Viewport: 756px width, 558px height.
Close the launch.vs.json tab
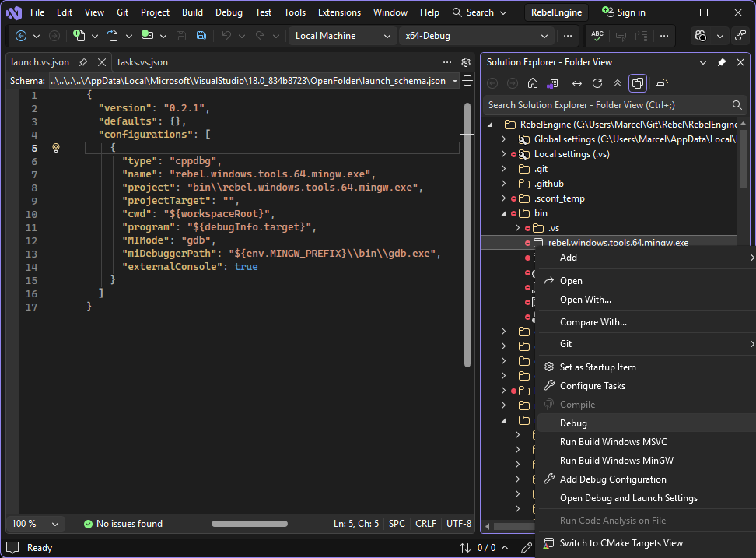pyautogui.click(x=102, y=62)
